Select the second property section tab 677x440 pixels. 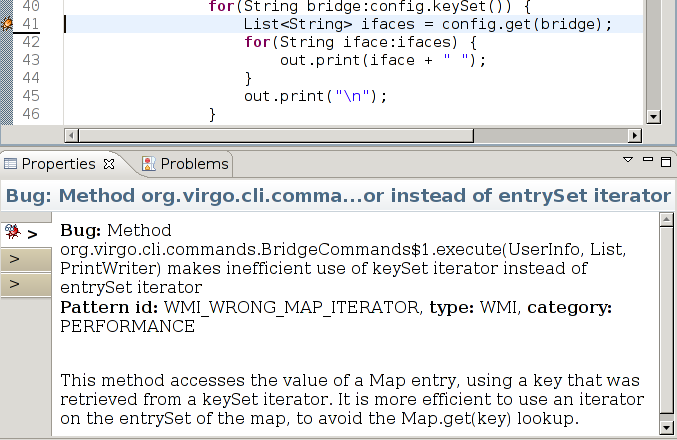click(25, 260)
